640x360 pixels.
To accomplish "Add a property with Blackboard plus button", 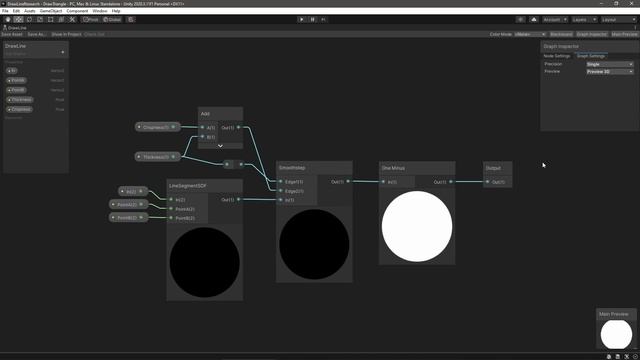I will click(62, 52).
